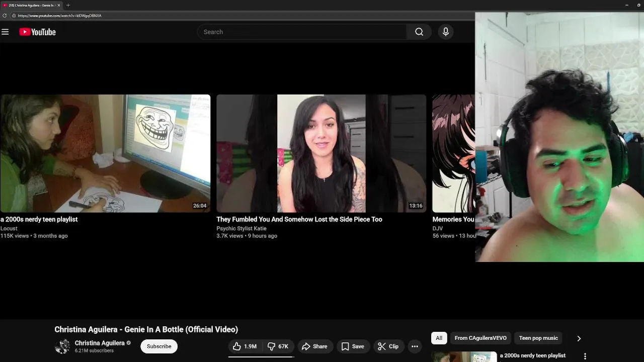644x362 pixels.
Task: Visit the Psychic Stylist Katie channel
Action: coord(242,228)
